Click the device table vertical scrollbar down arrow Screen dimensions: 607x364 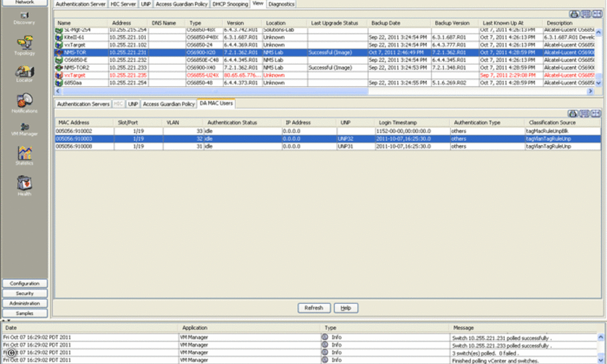599,83
